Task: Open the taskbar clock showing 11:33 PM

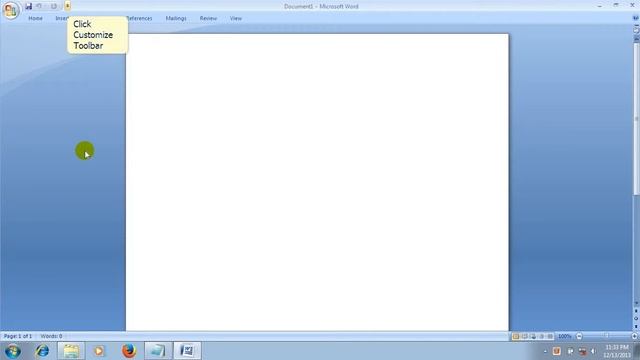Action: [617, 351]
